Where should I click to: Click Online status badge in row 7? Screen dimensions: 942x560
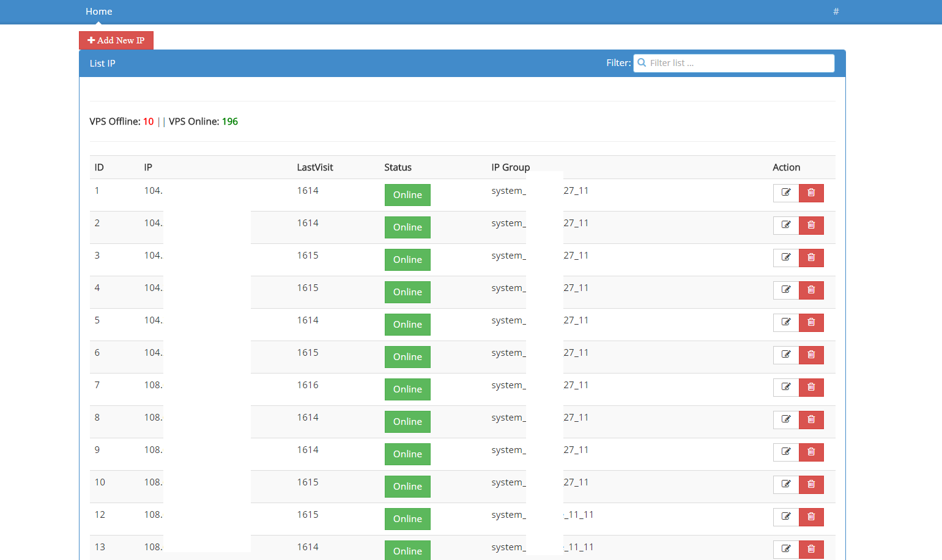[407, 389]
